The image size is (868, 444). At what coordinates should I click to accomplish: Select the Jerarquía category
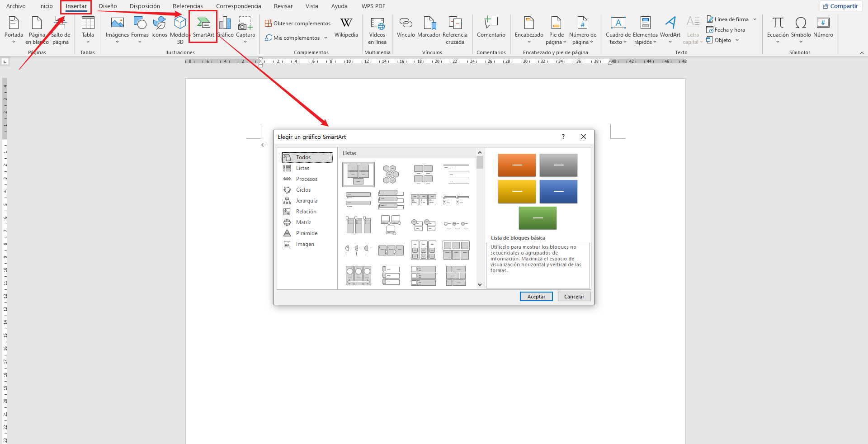(x=307, y=201)
